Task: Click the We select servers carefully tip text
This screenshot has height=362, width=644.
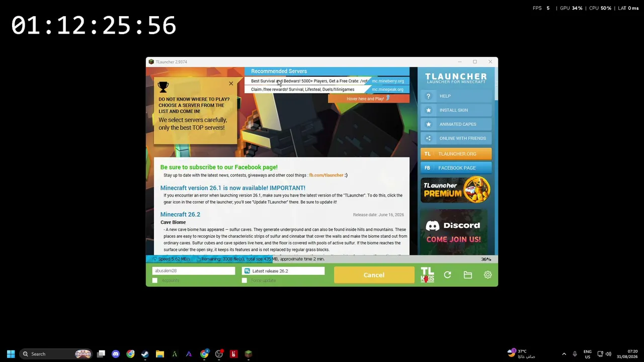Action: pyautogui.click(x=193, y=124)
